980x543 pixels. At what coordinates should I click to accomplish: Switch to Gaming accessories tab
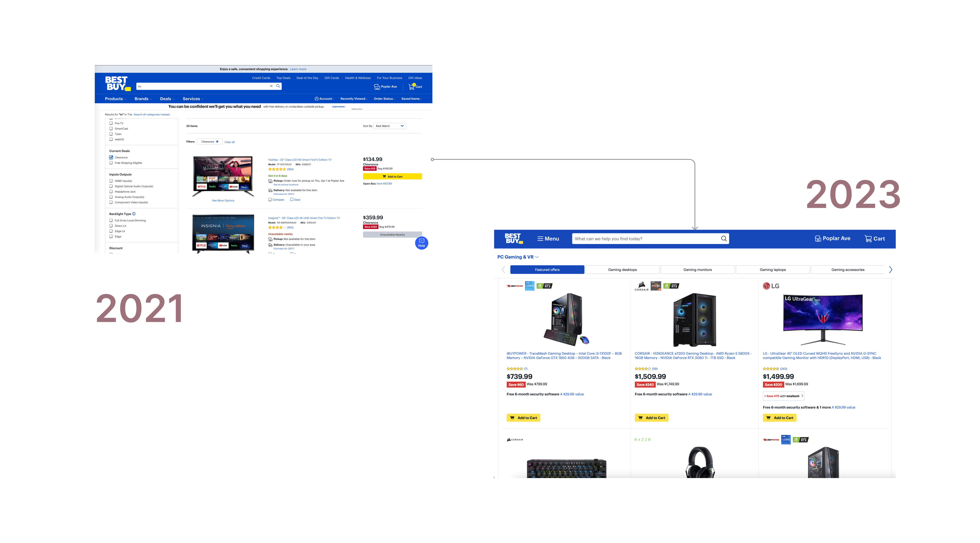tap(848, 270)
